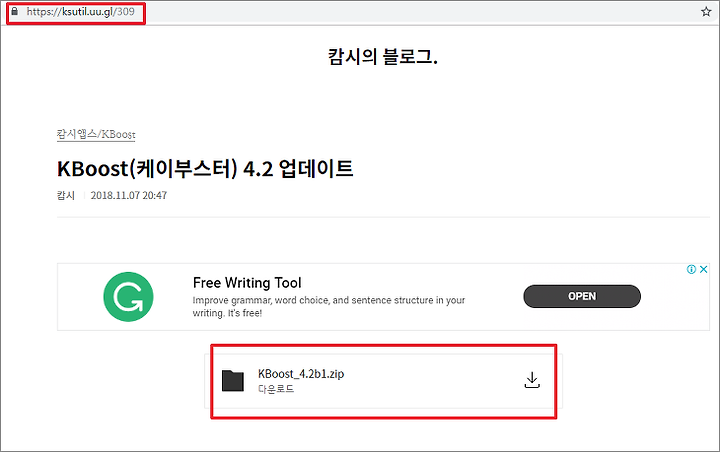Click the post title KBoost(케이부스터) 4.2 업데이트

point(205,169)
